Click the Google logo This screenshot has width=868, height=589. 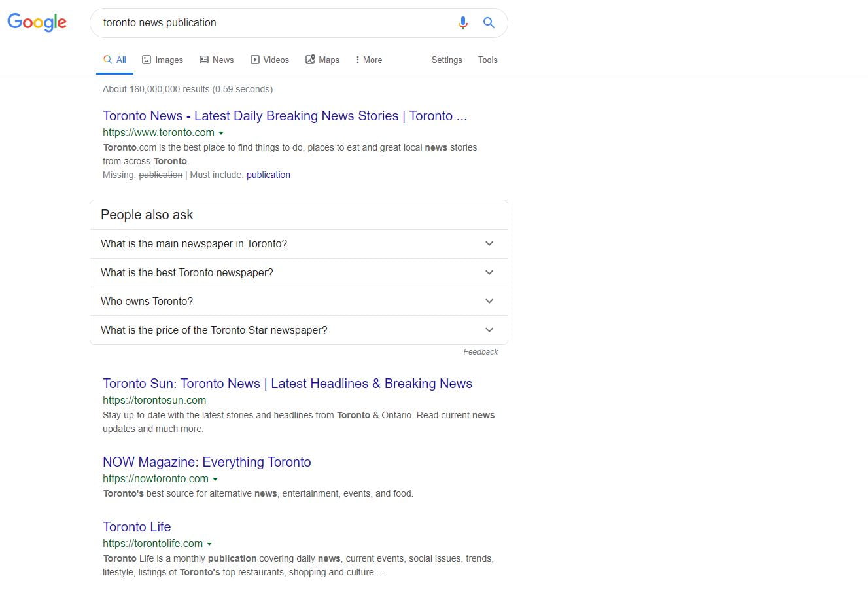click(37, 22)
